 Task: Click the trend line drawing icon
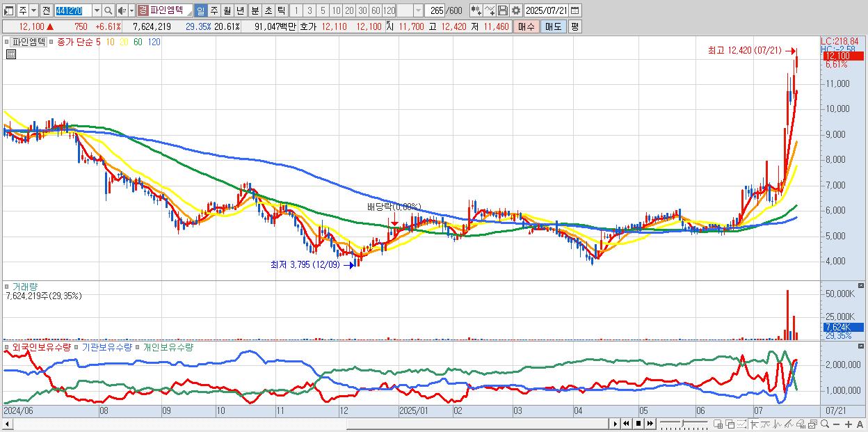(x=766, y=424)
